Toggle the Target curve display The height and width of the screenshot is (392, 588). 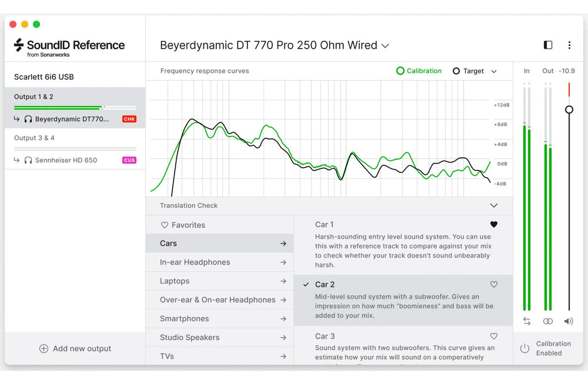click(x=469, y=71)
